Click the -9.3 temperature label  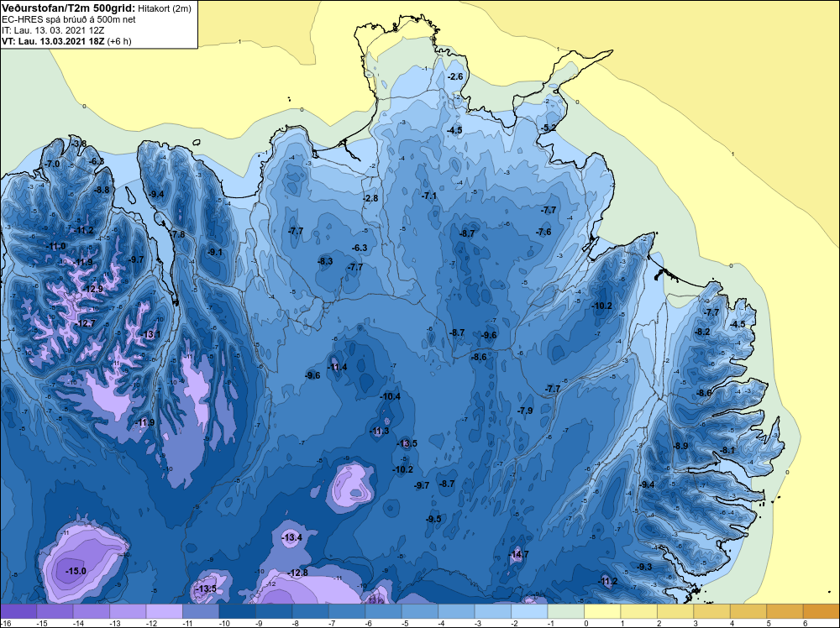(x=644, y=567)
